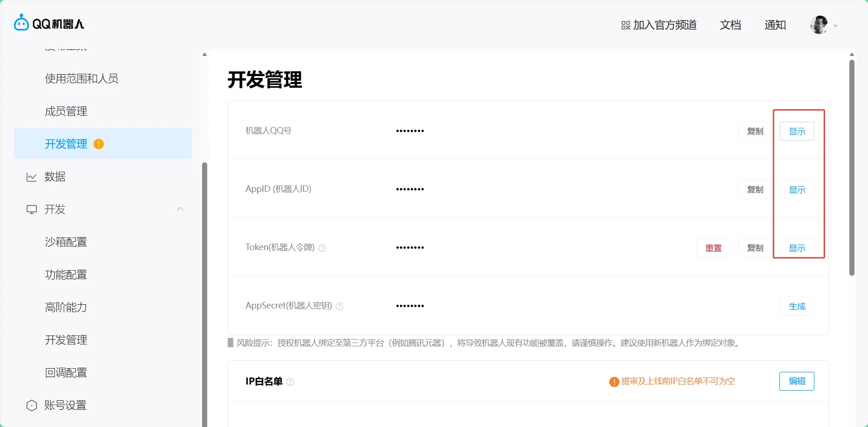
Task: Click the main page vertical scrollbar
Action: 852,168
